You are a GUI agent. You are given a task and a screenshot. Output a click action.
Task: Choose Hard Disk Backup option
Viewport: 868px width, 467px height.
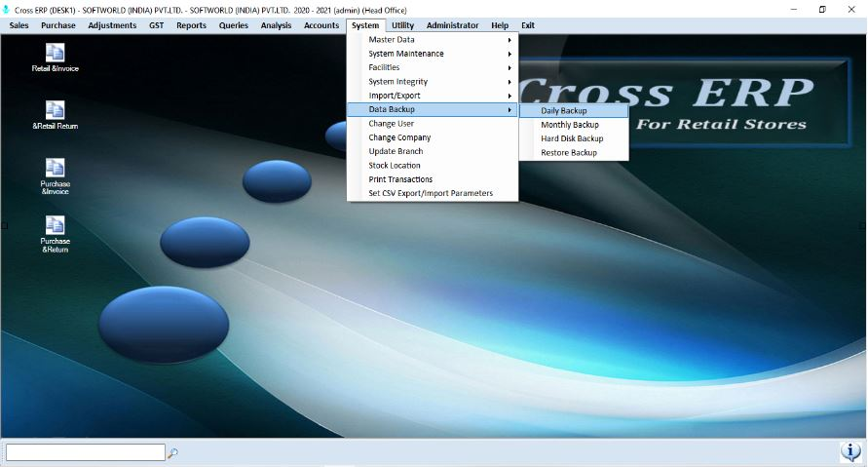574,138
